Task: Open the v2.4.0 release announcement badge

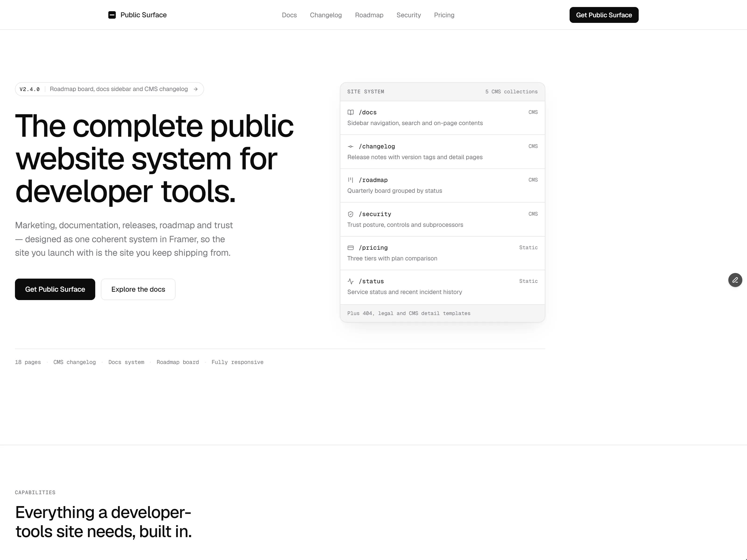Action: pyautogui.click(x=109, y=89)
